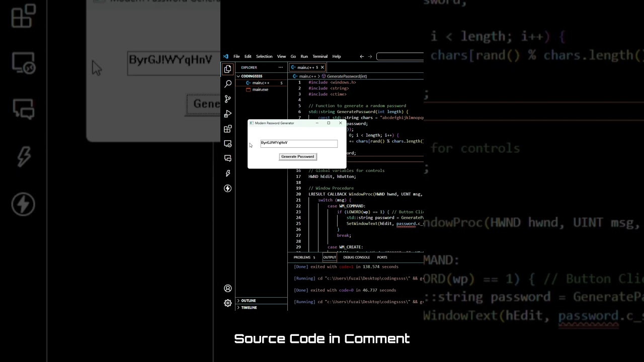Open the Edit menu
Viewport: 644px width, 362px height.
[x=248, y=56]
